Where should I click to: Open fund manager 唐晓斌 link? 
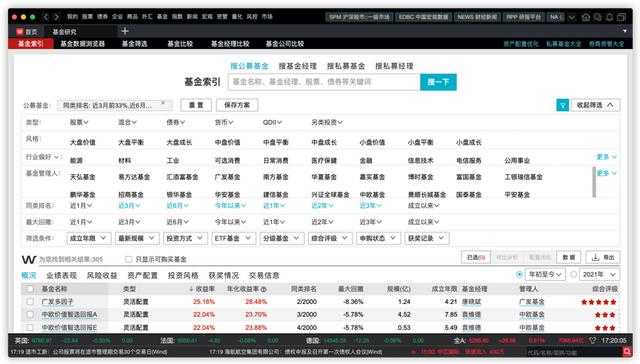point(471,302)
